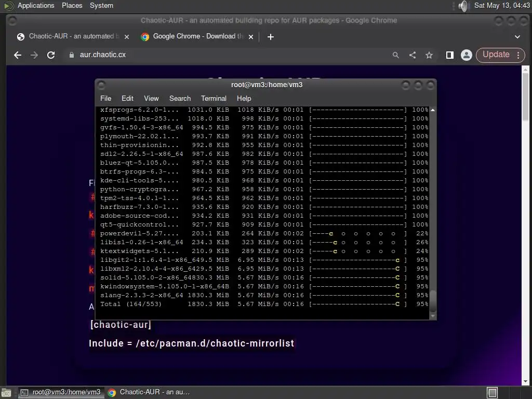The image size is (532, 399).
Task: Click the Include = /etc/pacman.d/chaotic-mirrorlist line
Action: 191,343
